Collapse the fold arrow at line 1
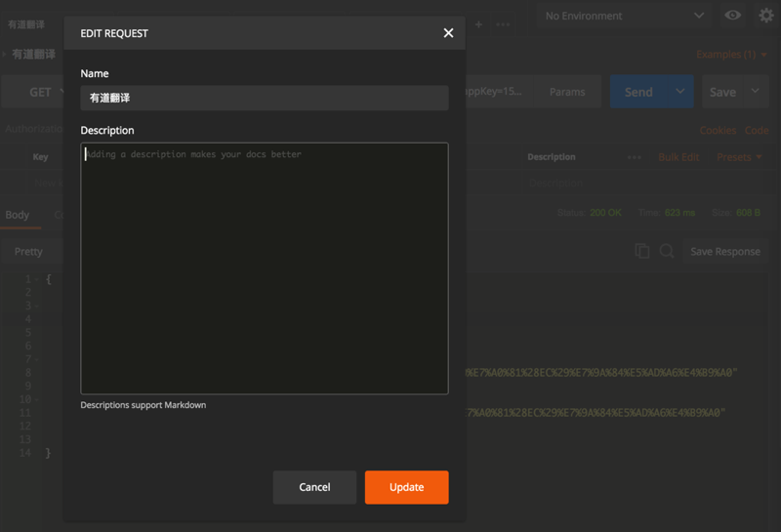 37,279
